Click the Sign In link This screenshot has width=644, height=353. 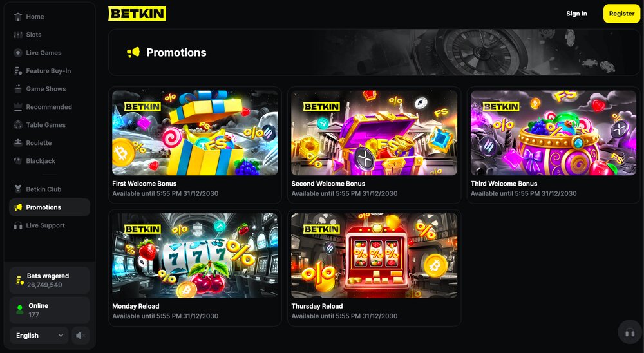coord(576,14)
